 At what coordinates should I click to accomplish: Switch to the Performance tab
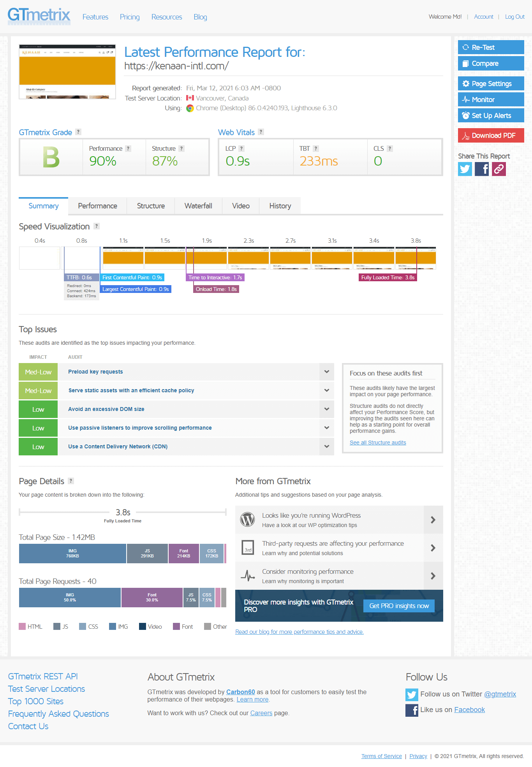[97, 206]
